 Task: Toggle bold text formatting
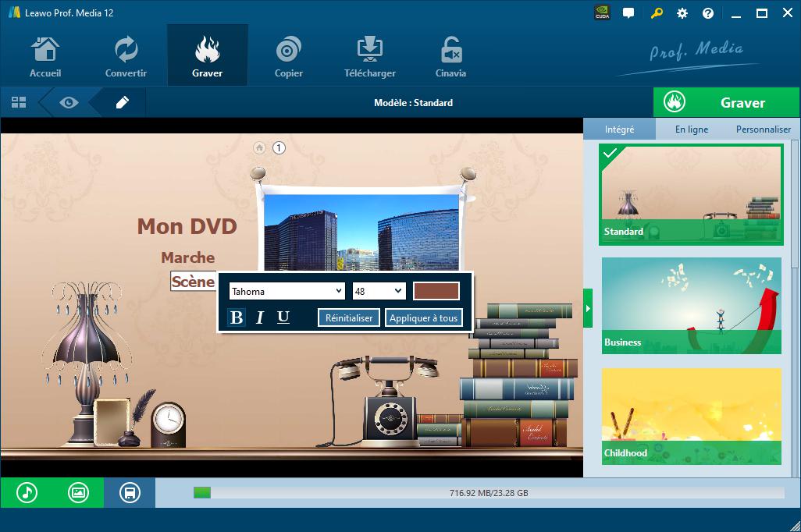coord(237,317)
